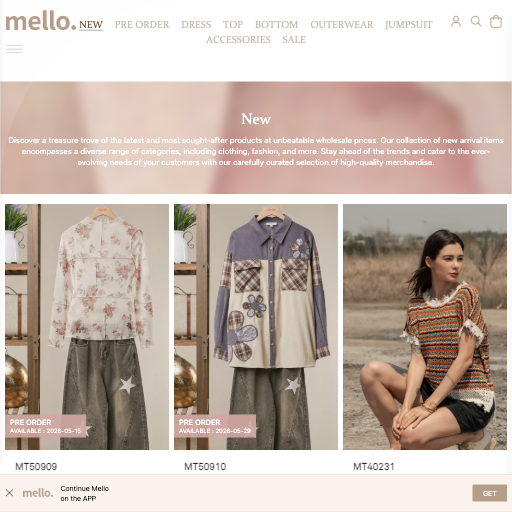Screen dimensions: 512x512
Task: Dismiss the app banner with X icon
Action: [x=10, y=493]
